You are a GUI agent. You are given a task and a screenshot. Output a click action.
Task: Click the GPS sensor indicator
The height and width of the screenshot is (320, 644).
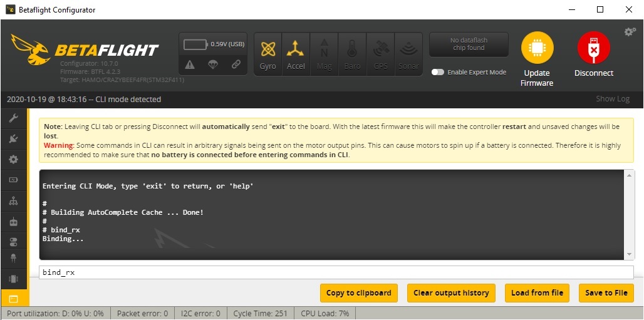[x=381, y=54]
